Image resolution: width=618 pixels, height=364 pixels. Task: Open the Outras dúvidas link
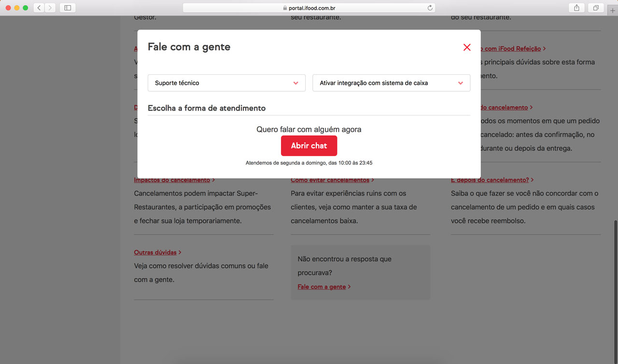[x=157, y=252]
